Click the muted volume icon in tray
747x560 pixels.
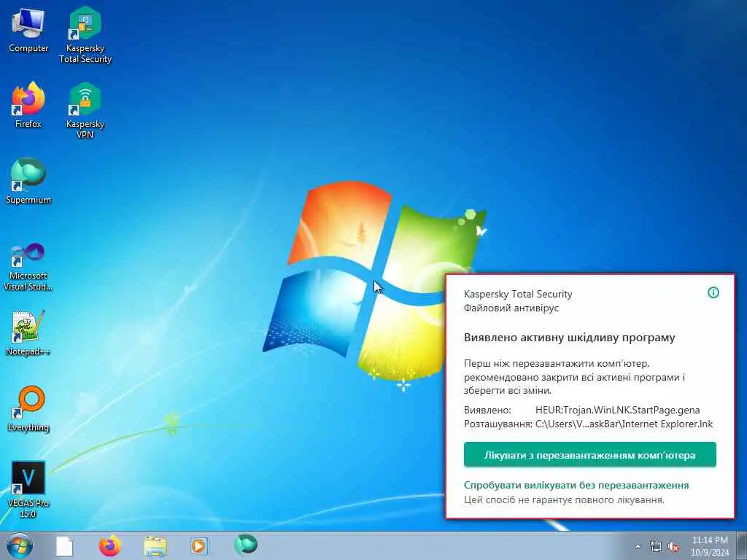[673, 547]
